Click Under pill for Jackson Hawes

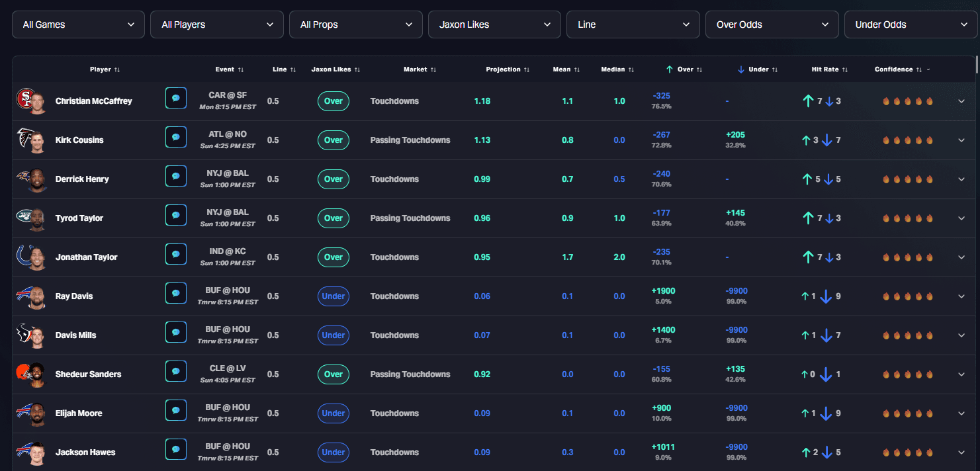pos(334,452)
